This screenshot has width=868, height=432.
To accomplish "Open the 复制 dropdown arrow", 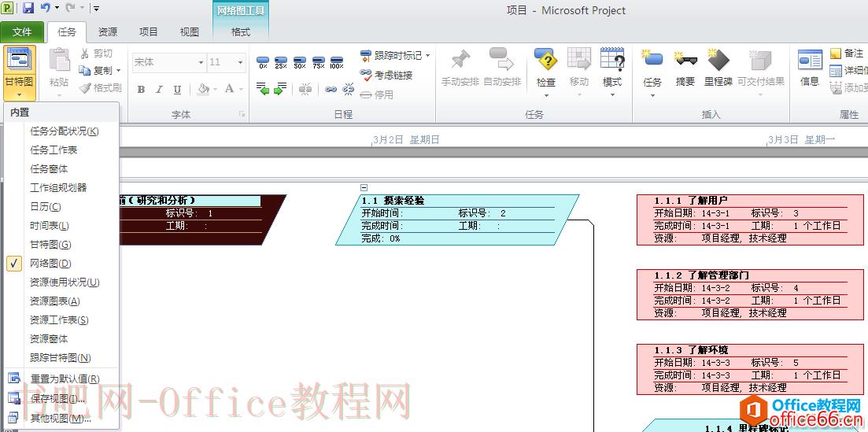I will click(119, 71).
